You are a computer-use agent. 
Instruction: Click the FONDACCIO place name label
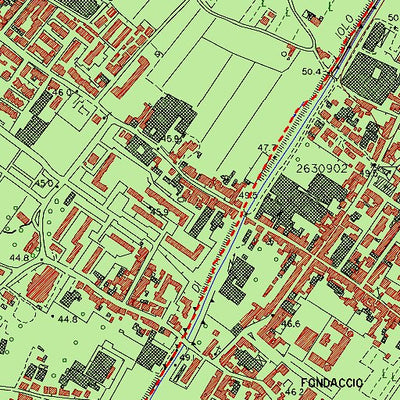331,383
